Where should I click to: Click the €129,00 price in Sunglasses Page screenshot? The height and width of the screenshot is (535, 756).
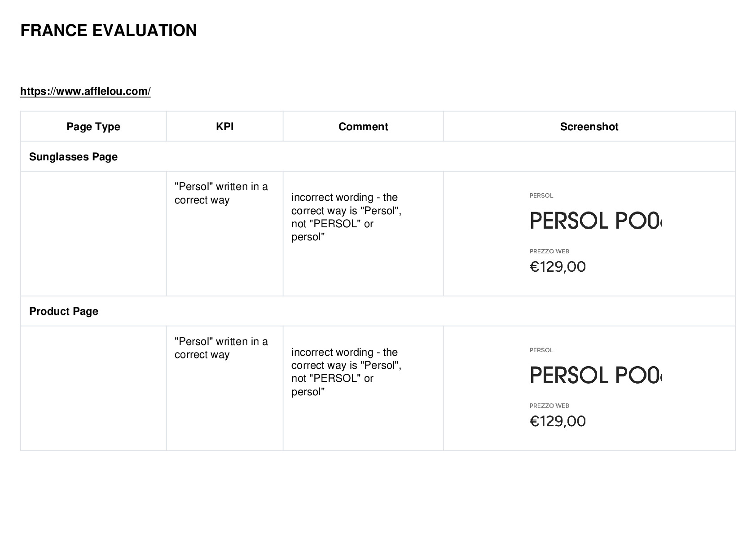point(558,267)
